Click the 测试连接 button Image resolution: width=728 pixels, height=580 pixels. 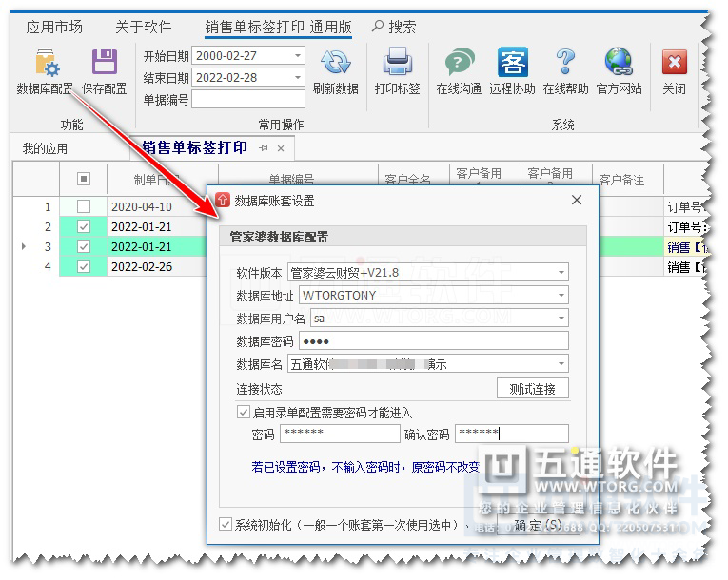pos(533,388)
